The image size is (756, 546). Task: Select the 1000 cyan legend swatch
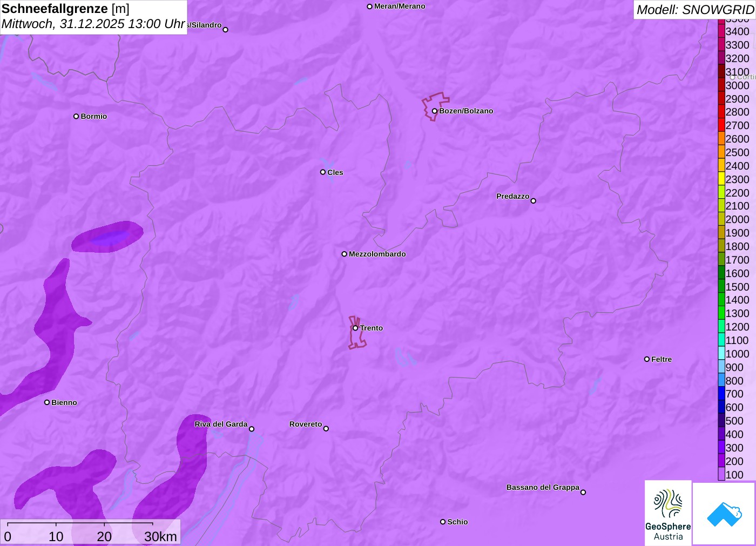tap(721, 353)
